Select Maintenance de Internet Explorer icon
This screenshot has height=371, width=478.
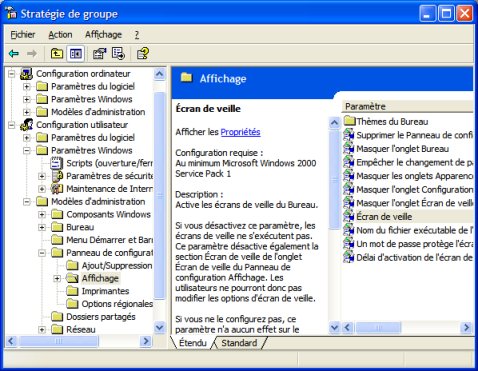[57, 189]
